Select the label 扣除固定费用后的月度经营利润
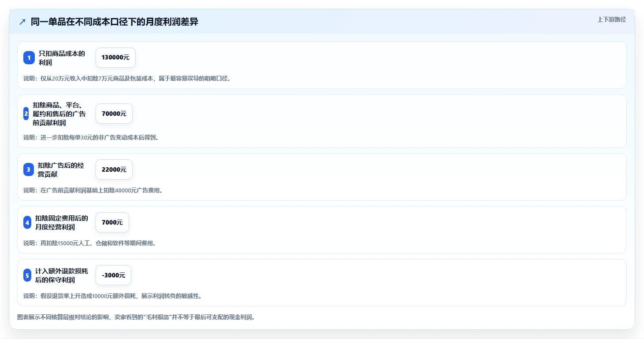 (62, 222)
